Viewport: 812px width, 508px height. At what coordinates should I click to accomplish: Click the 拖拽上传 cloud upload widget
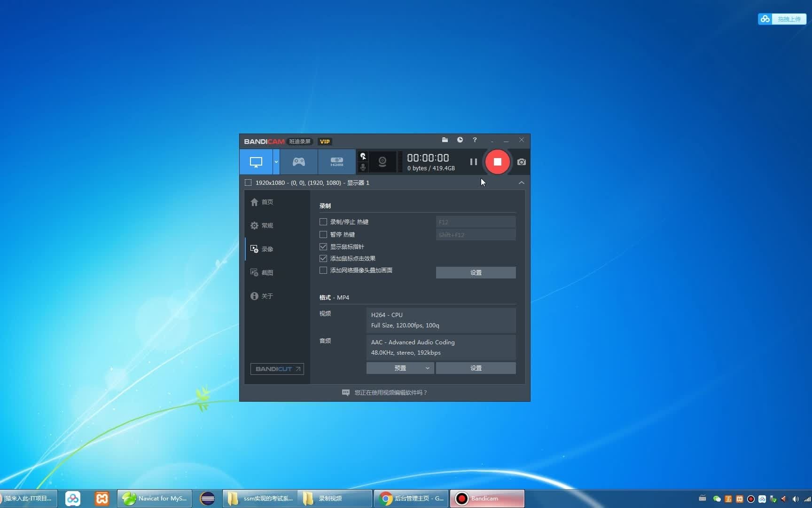point(782,19)
